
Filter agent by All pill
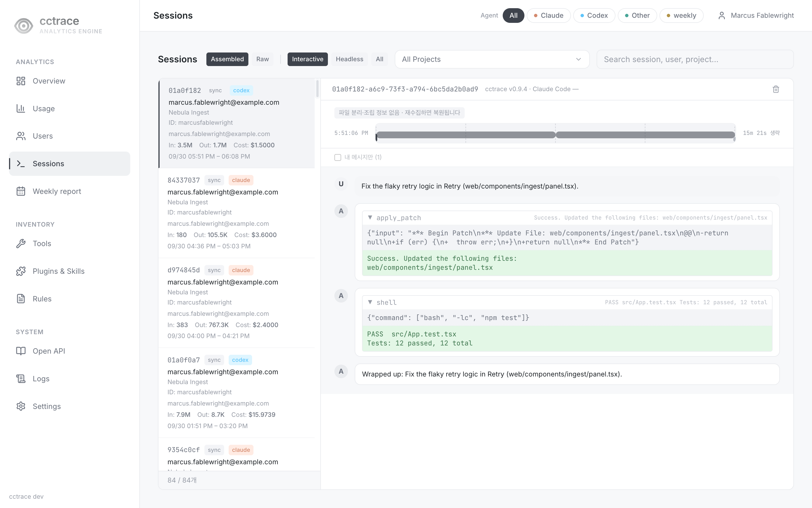pos(513,16)
